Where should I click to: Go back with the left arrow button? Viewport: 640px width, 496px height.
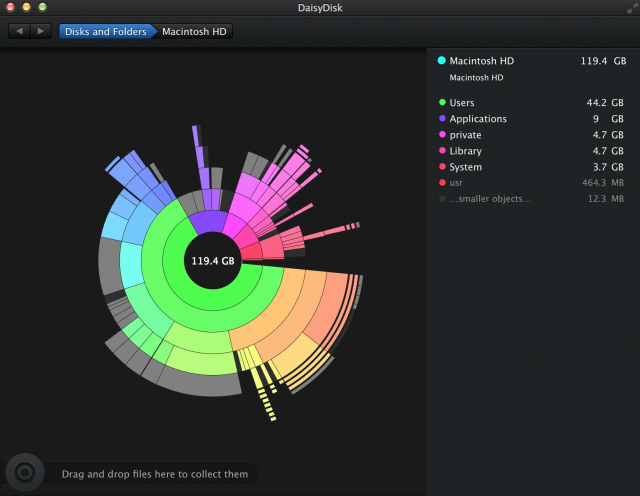(x=19, y=31)
